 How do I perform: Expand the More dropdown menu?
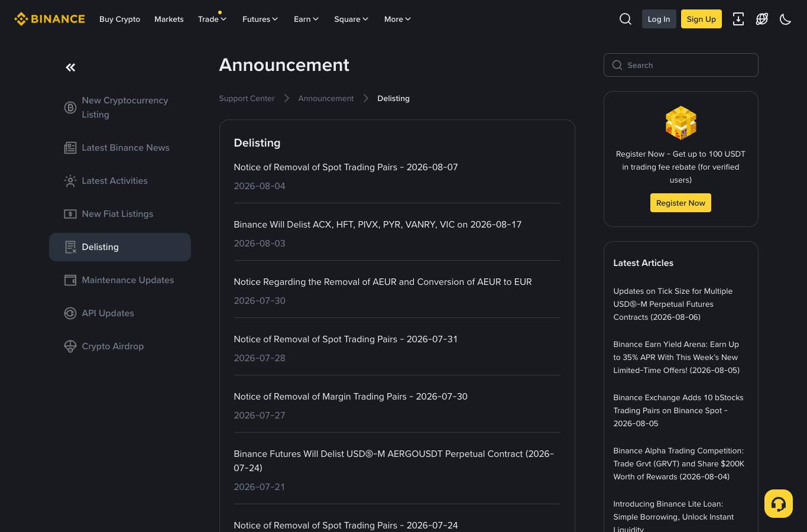pyautogui.click(x=397, y=19)
